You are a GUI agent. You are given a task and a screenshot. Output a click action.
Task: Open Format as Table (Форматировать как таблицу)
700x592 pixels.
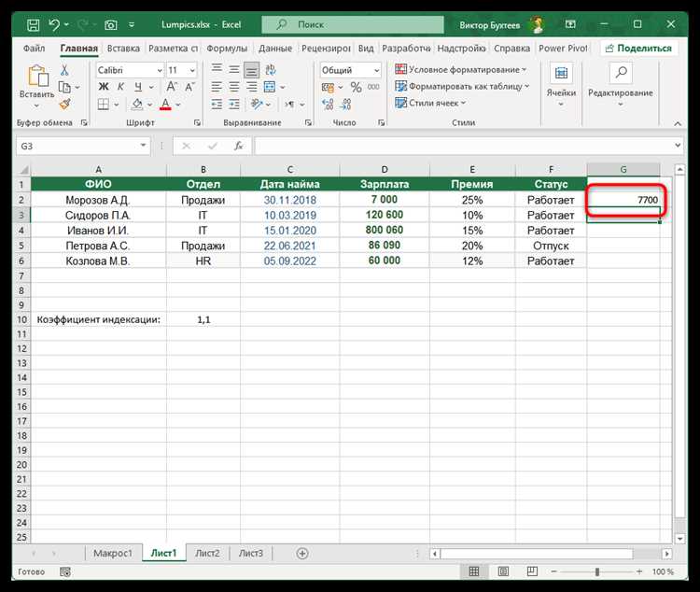coord(462,86)
